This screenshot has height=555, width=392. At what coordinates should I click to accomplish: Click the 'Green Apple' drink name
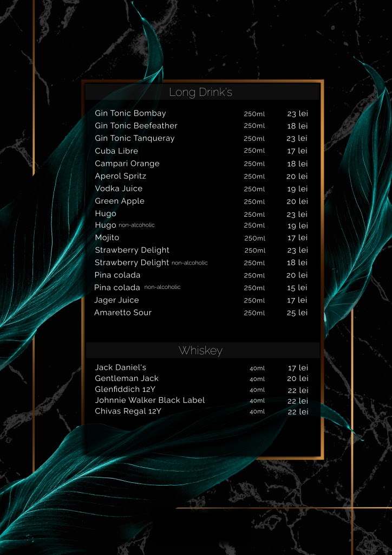pyautogui.click(x=120, y=201)
